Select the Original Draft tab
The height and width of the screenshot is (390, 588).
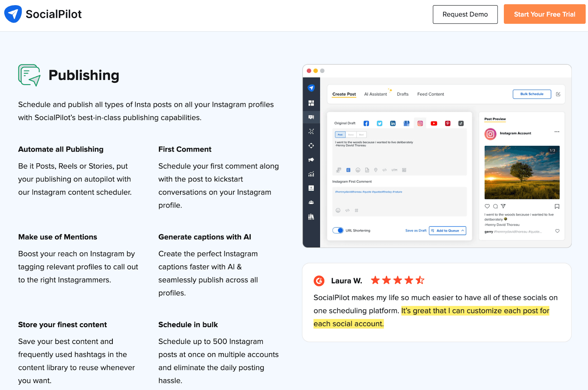(345, 123)
